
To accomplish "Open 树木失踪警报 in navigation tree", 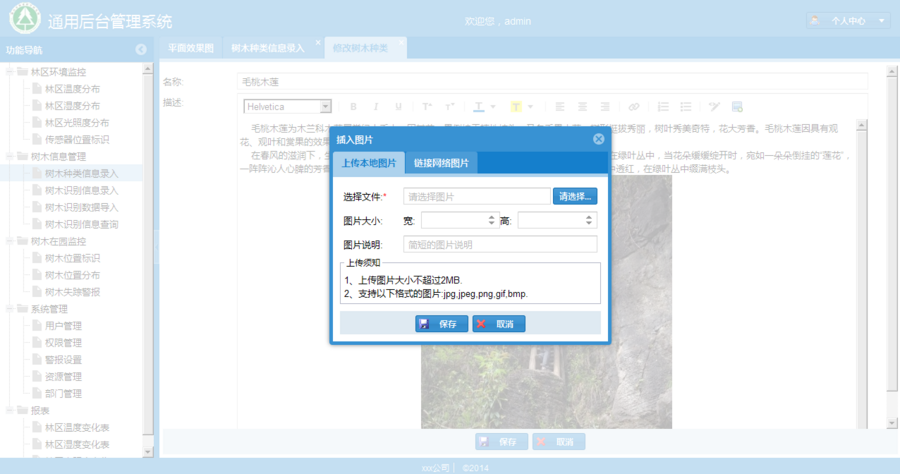I will click(72, 292).
